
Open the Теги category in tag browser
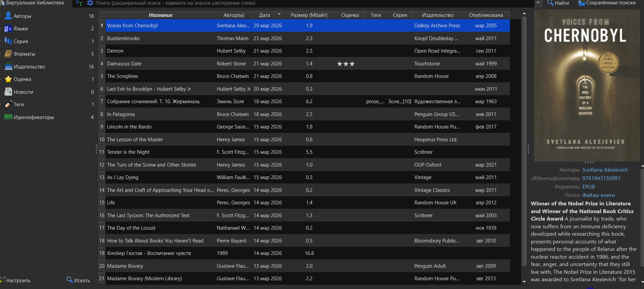point(19,105)
